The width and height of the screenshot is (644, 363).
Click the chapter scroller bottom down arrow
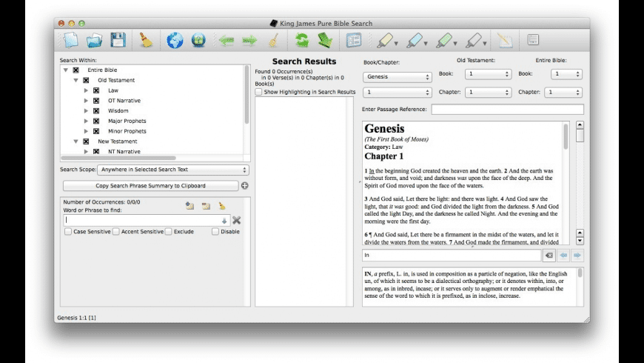point(580,242)
